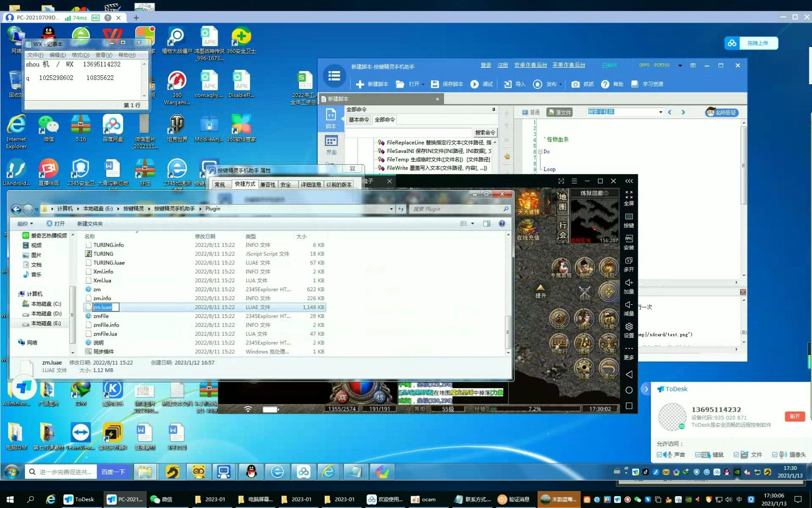Image resolution: width=812 pixels, height=508 pixels.
Task: Switch to 全部命令 tab
Action: tap(384, 119)
